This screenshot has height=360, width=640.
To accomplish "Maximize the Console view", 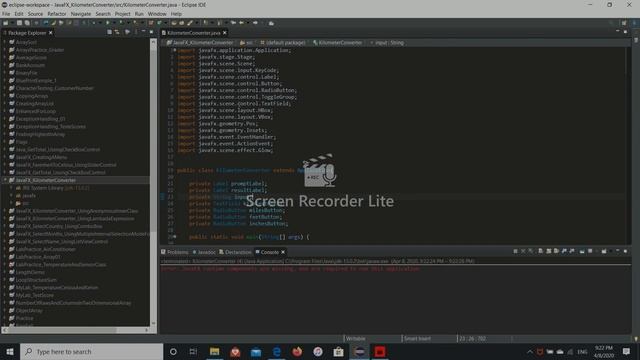I will pyautogui.click(x=625, y=251).
